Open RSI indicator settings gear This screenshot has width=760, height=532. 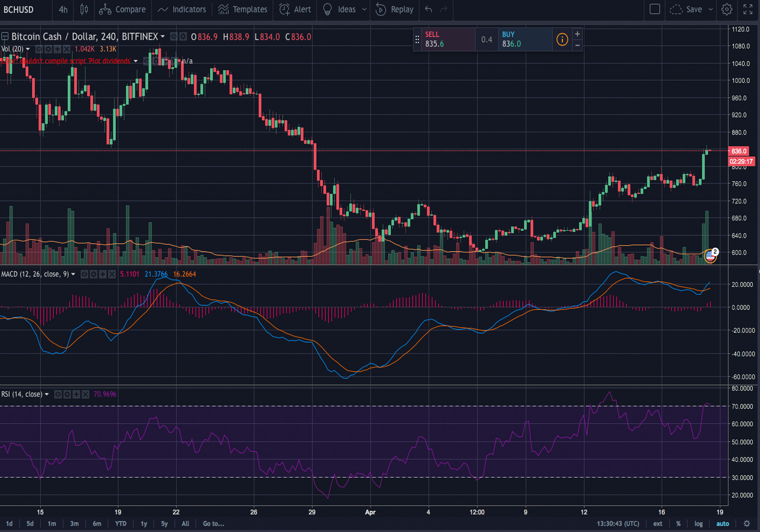click(67, 394)
